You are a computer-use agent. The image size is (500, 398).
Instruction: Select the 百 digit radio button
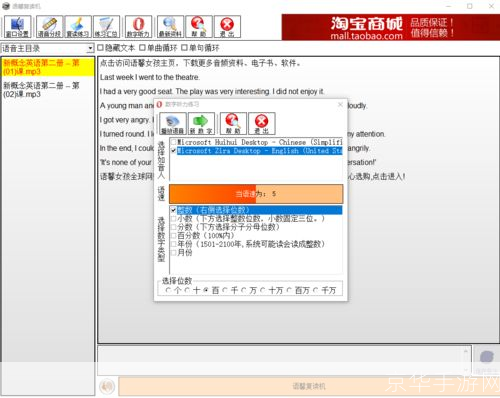point(206,290)
